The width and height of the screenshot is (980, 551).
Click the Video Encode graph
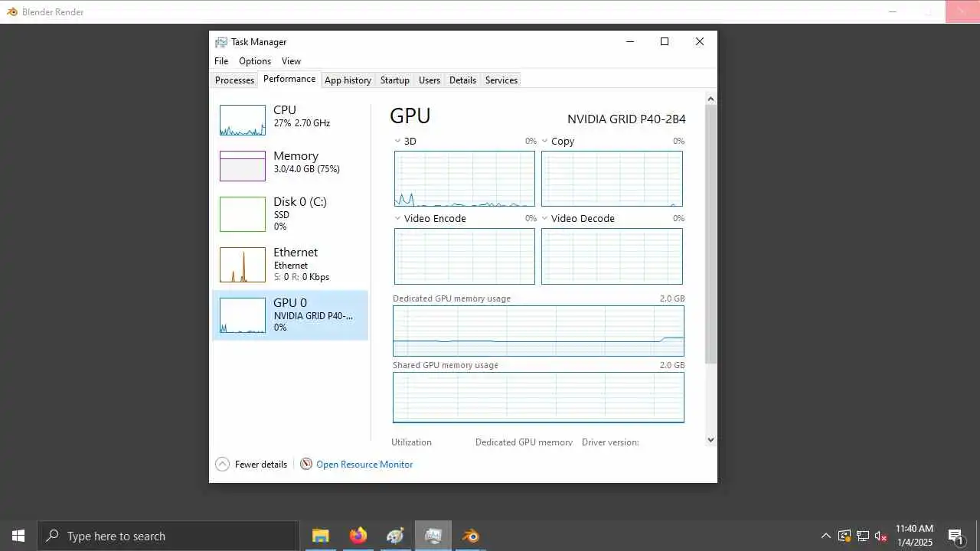click(465, 256)
